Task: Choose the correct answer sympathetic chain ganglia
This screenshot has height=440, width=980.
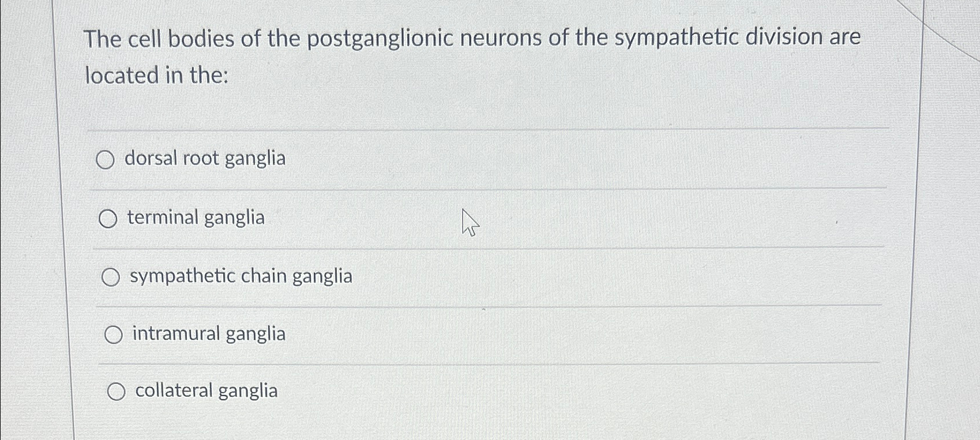Action: pyautogui.click(x=110, y=277)
